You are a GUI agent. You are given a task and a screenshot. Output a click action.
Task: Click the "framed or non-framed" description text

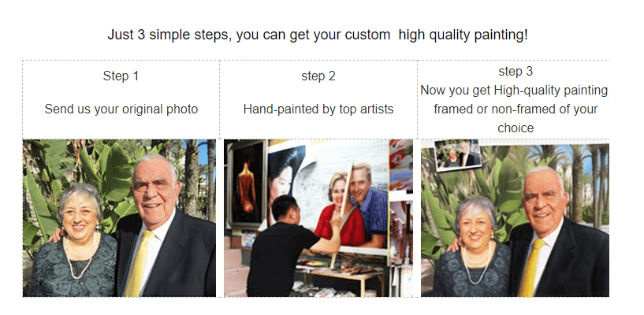pyautogui.click(x=515, y=109)
